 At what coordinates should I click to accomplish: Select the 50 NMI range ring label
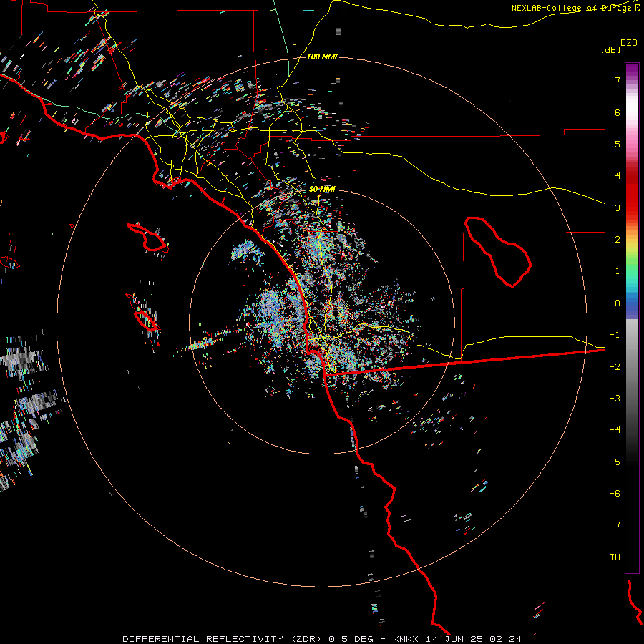pos(322,189)
